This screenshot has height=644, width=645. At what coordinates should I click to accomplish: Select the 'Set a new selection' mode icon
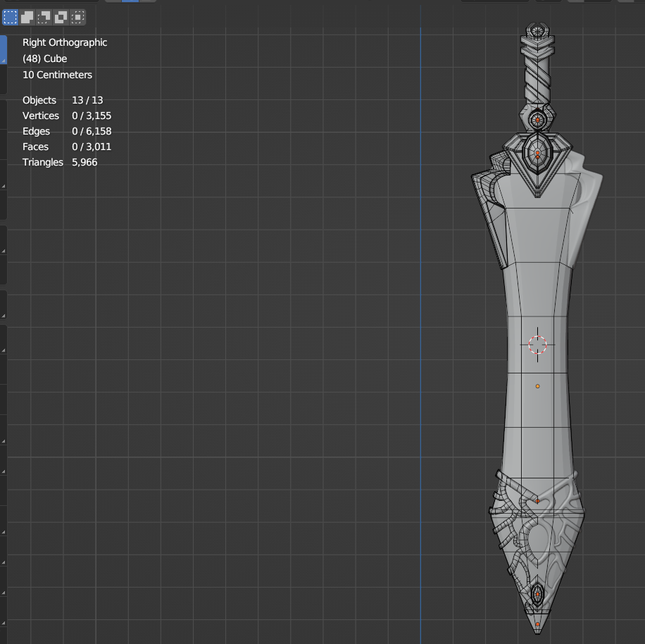point(11,18)
